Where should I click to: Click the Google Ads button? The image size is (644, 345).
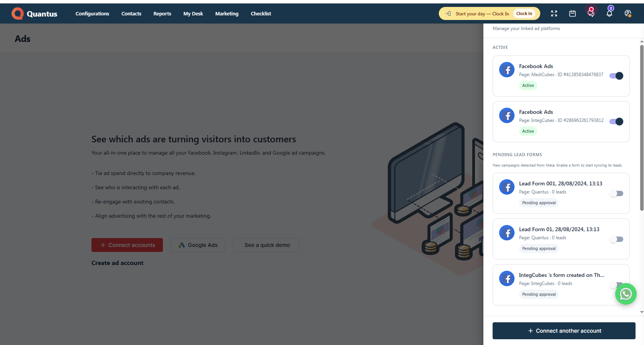pos(198,245)
